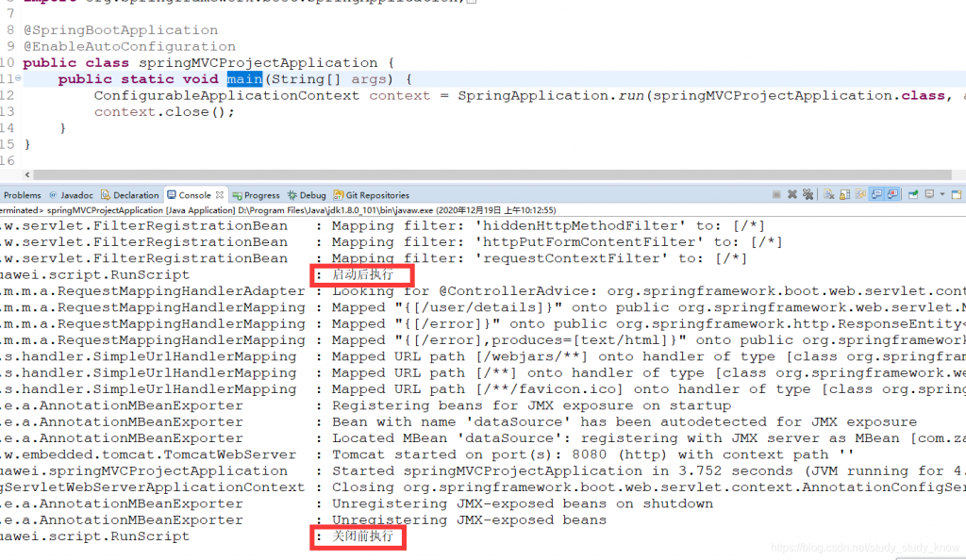Pin the current Console
The width and height of the screenshot is (966, 560).
[913, 194]
